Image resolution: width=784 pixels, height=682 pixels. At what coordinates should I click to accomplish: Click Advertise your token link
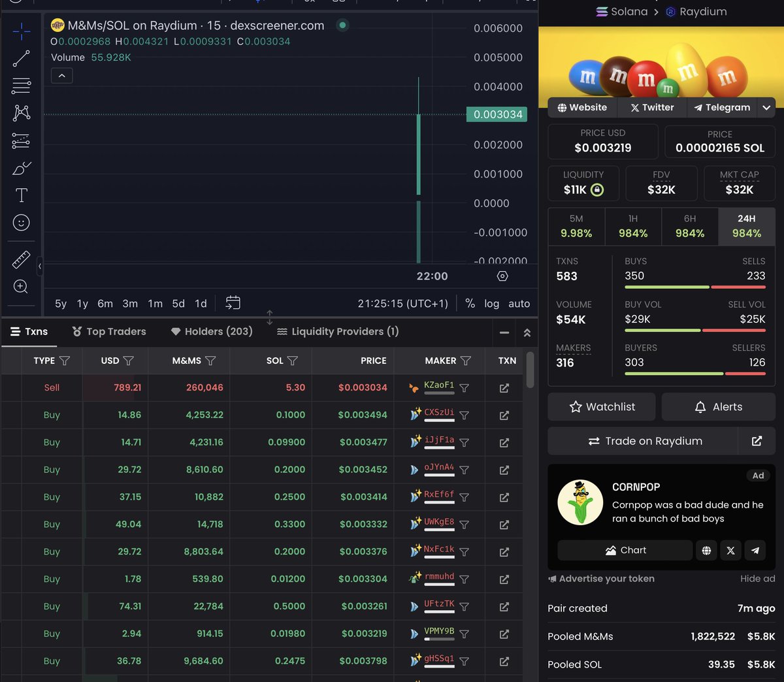[x=601, y=579]
